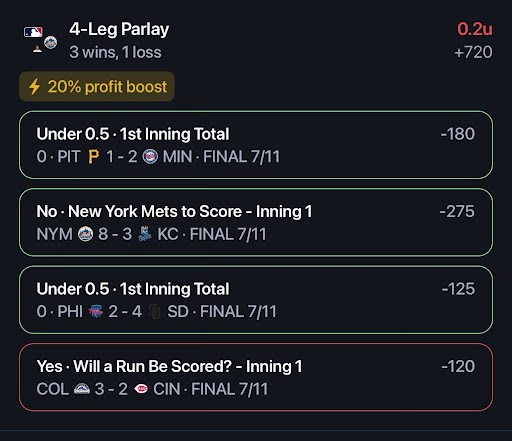Click the +720 parlay odds
This screenshot has width=512, height=441.
473,52
